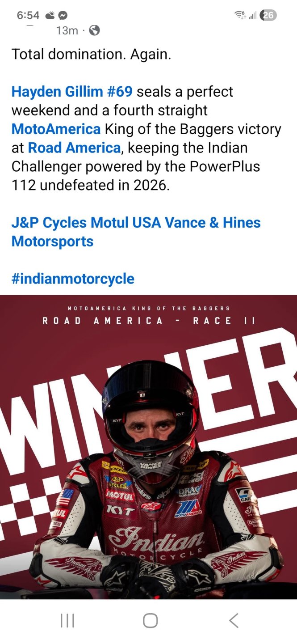
Task: Tap the 13m post timestamp
Action: [67, 30]
